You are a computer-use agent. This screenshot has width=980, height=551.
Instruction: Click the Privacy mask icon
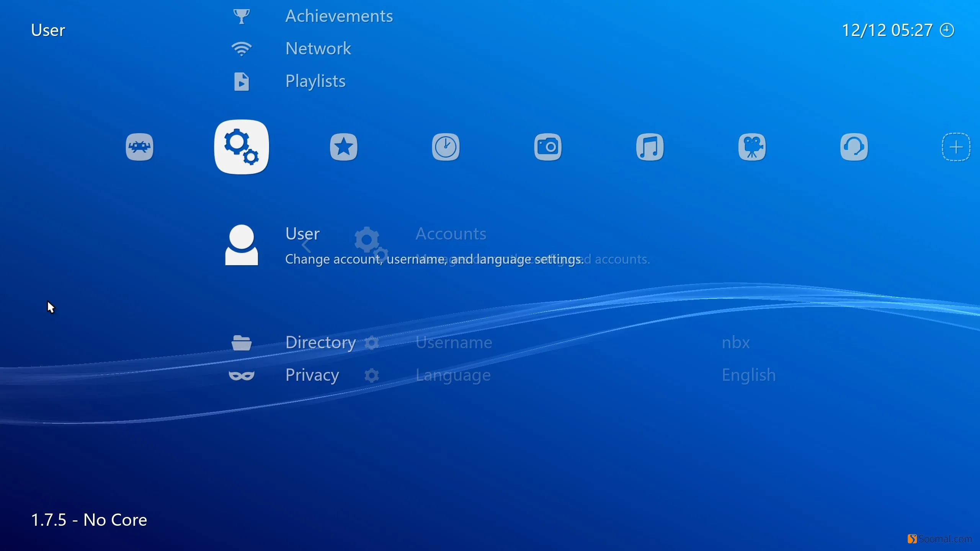[242, 375]
